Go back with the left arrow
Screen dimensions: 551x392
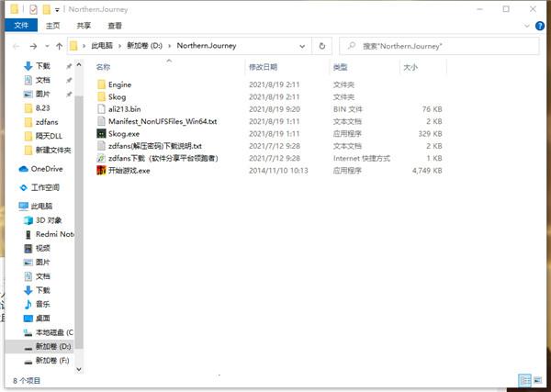coord(16,46)
